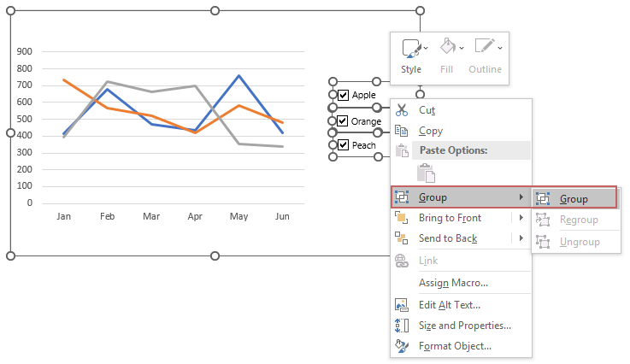Click the Style label in mini toolbar
Image resolution: width=630 pixels, height=364 pixels.
coord(411,69)
